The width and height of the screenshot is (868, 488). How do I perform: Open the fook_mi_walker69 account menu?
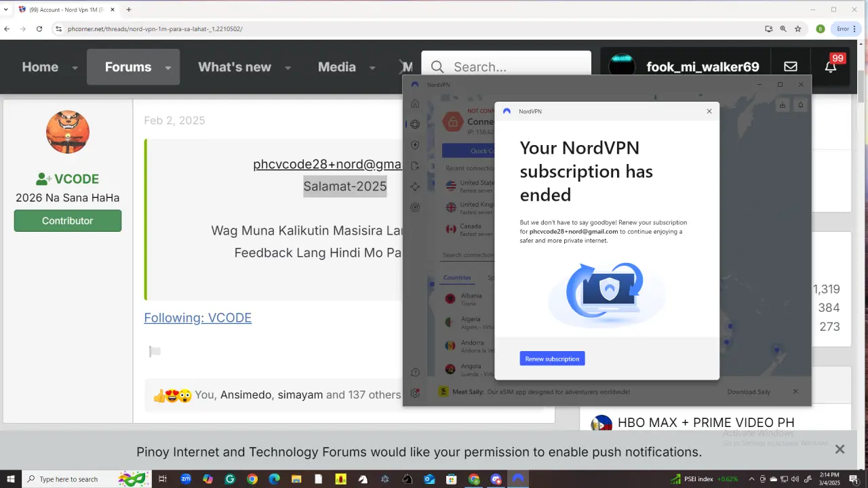pos(684,66)
